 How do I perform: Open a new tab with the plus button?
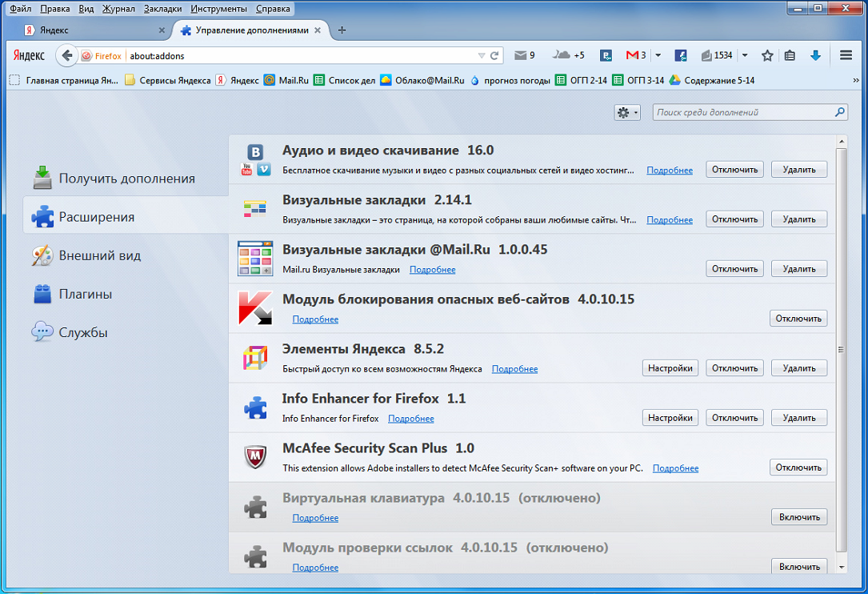click(342, 30)
